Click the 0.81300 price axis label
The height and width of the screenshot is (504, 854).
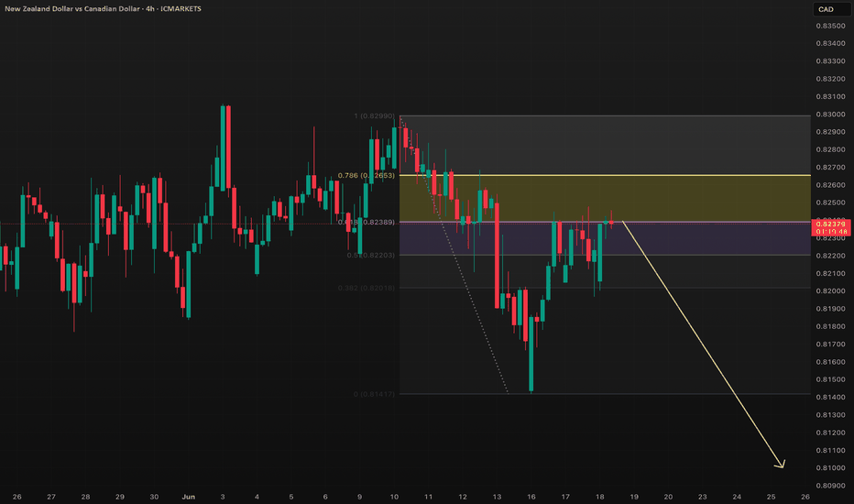830,414
